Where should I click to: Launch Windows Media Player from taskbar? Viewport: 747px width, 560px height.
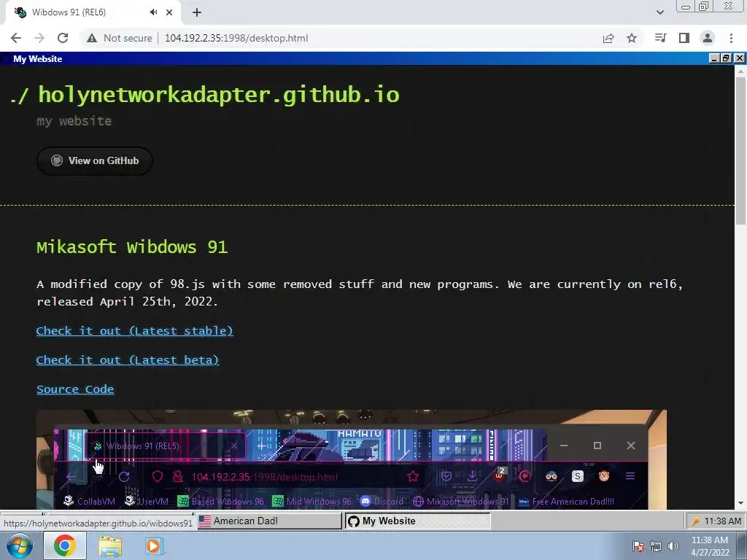[x=153, y=545]
